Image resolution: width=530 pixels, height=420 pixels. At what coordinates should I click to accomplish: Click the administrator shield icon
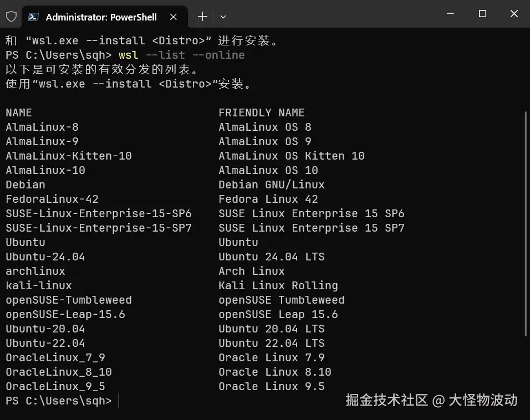click(x=11, y=17)
